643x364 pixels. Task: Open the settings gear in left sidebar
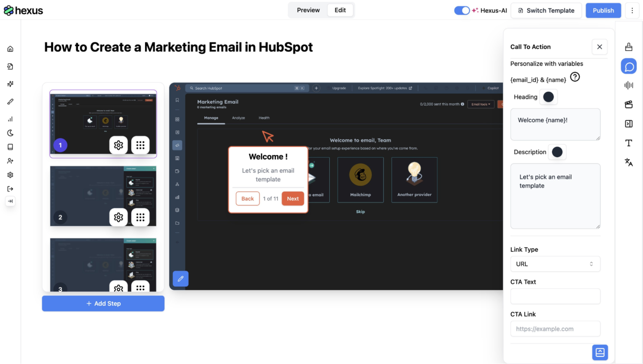[10, 175]
